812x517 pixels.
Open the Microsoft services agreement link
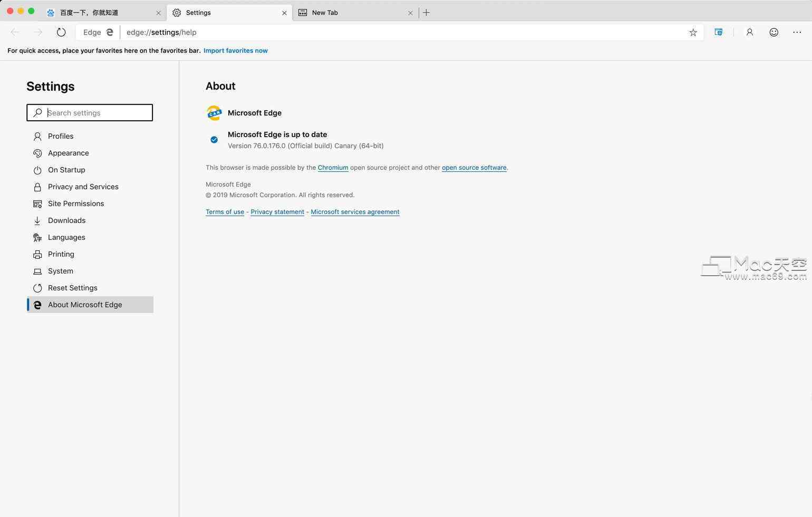(355, 212)
